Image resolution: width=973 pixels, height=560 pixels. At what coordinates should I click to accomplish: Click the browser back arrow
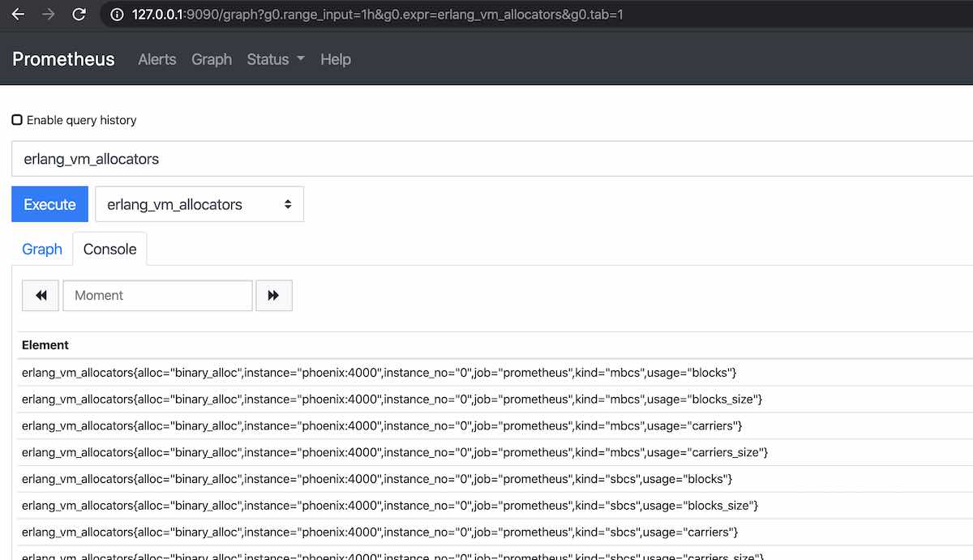pyautogui.click(x=18, y=15)
